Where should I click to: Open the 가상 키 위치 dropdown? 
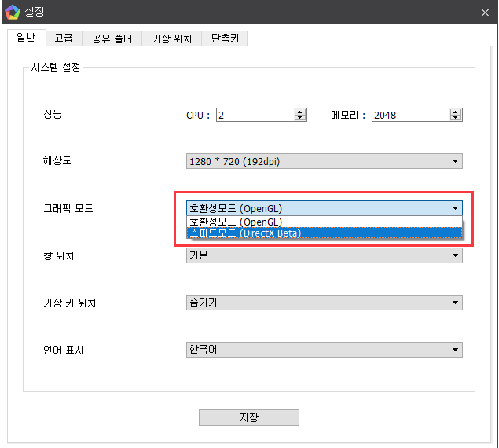(x=325, y=303)
